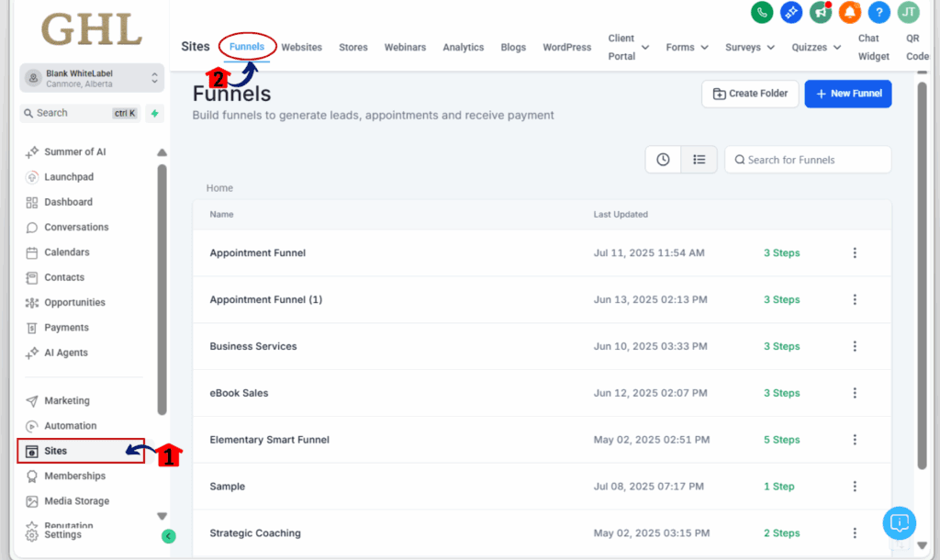Click the New Funnel button

[x=847, y=94]
